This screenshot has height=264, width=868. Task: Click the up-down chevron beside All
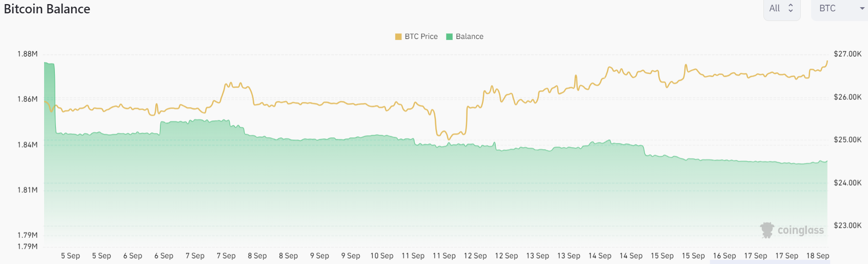pos(791,8)
